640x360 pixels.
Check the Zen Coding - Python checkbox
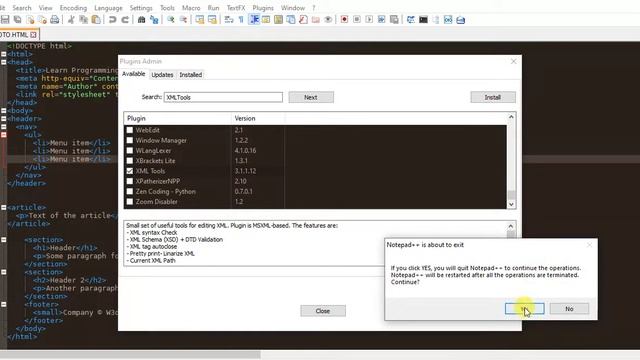130,191
